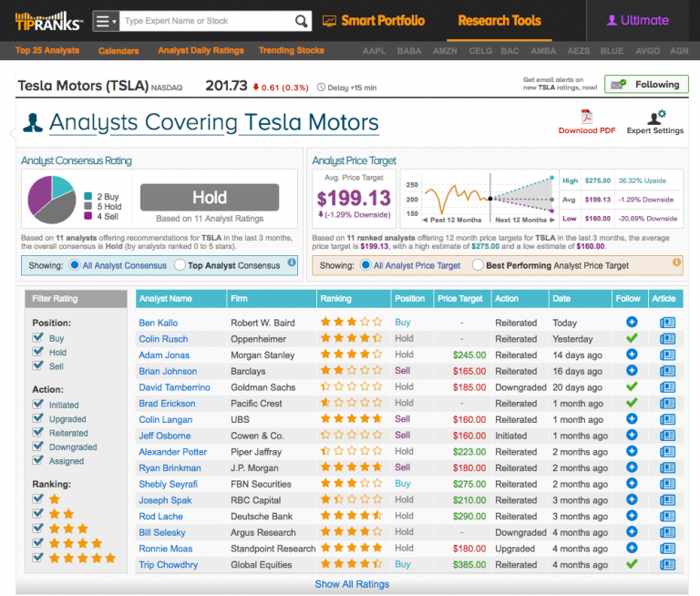Click info icon beside Best Performing Analyst Price Target
Image resolution: width=700 pixels, height=596 pixels.
coord(677,262)
